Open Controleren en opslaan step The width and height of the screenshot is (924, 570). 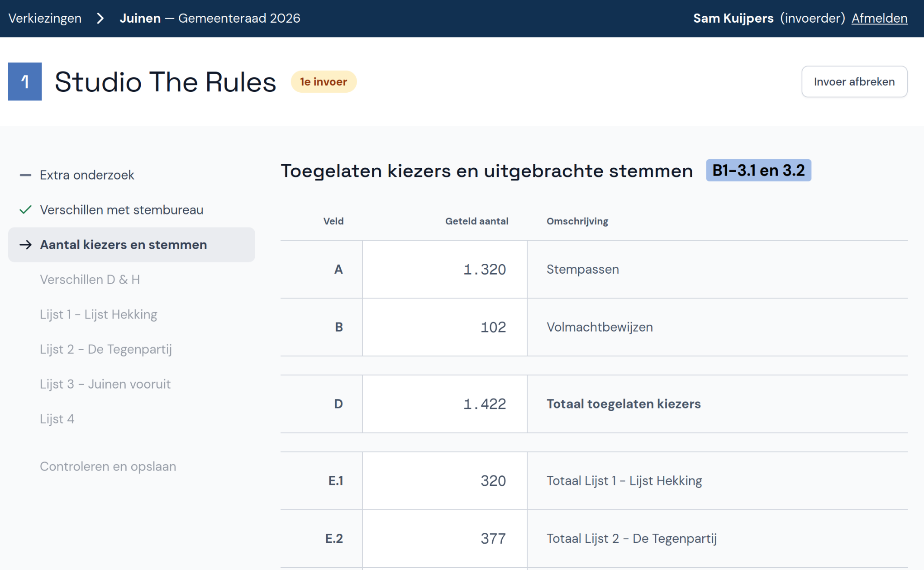(108, 466)
